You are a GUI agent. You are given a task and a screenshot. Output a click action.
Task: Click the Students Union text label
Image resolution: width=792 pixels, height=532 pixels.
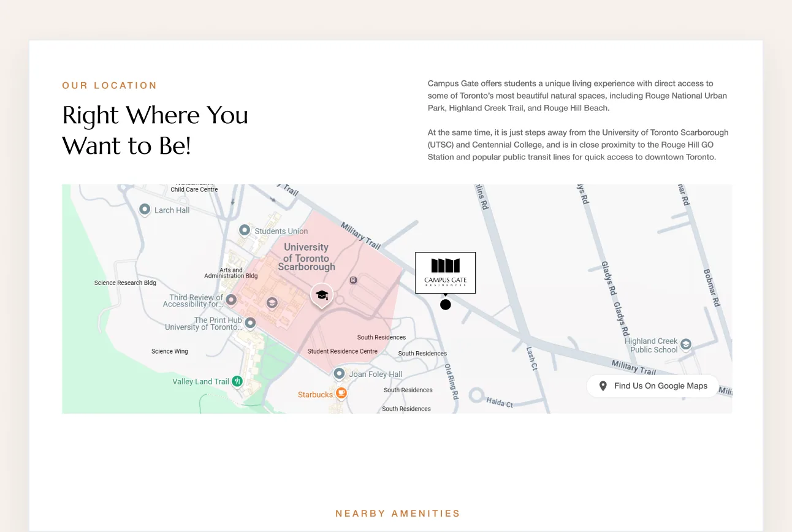click(281, 231)
